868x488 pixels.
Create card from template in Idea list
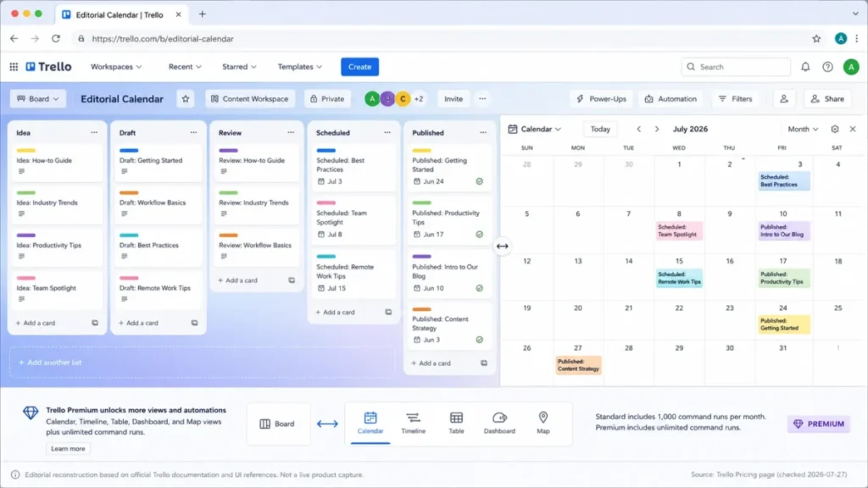[x=95, y=323]
